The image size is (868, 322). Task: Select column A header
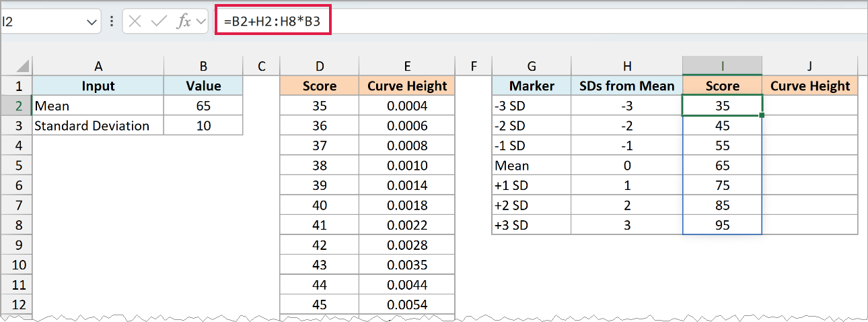(x=98, y=66)
